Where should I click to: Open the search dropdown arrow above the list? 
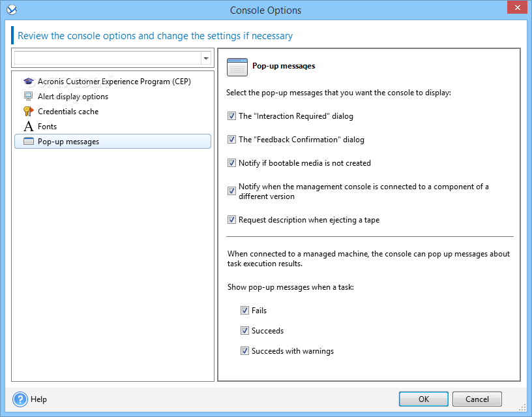(206, 58)
